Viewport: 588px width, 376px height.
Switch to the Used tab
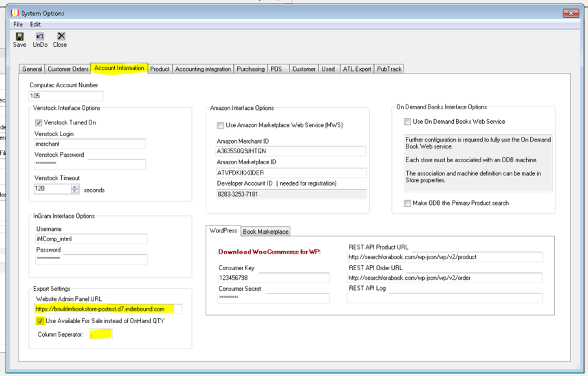pyautogui.click(x=328, y=69)
